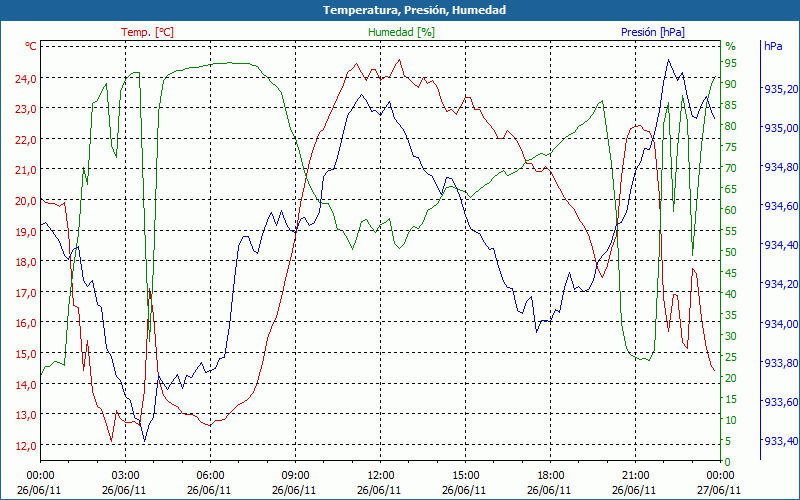The image size is (800, 500).
Task: Click the 18:00 time axis label
Action: (551, 476)
